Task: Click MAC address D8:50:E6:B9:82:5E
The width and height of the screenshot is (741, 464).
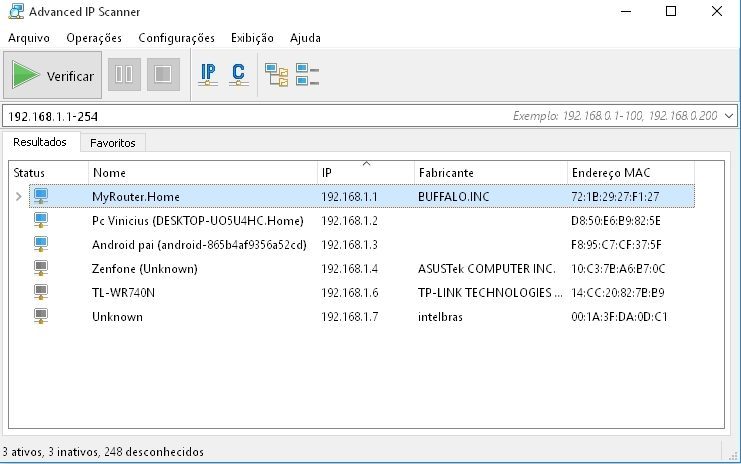Action: pyautogui.click(x=616, y=221)
